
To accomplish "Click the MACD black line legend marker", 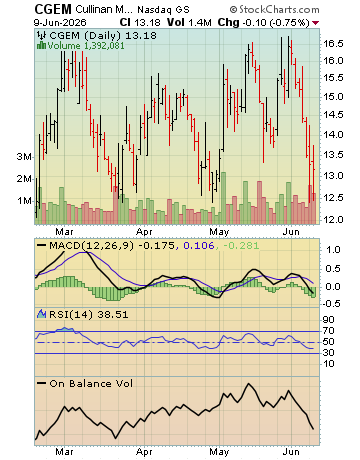I will point(41,246).
